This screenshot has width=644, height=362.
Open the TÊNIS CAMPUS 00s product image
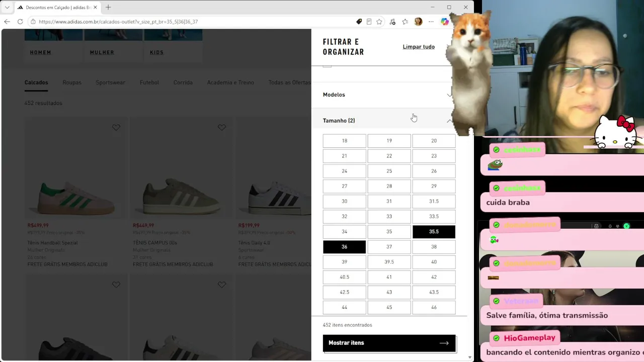[x=182, y=168]
